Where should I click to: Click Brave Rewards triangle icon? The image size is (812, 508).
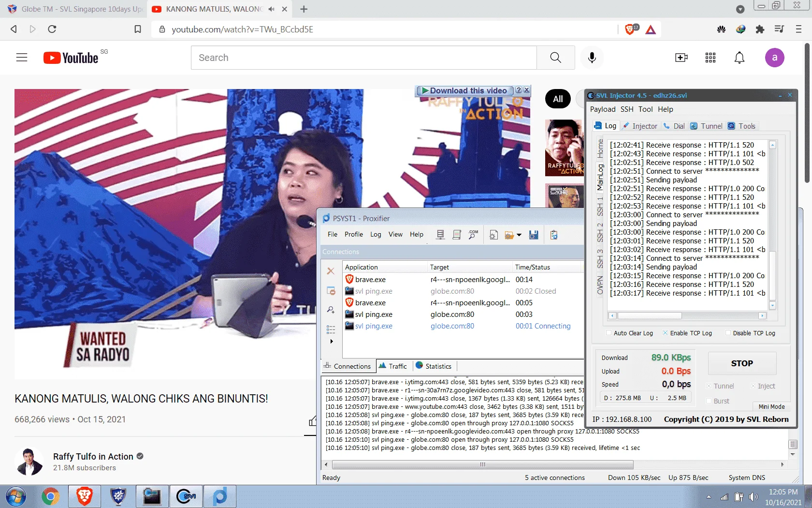click(x=651, y=30)
